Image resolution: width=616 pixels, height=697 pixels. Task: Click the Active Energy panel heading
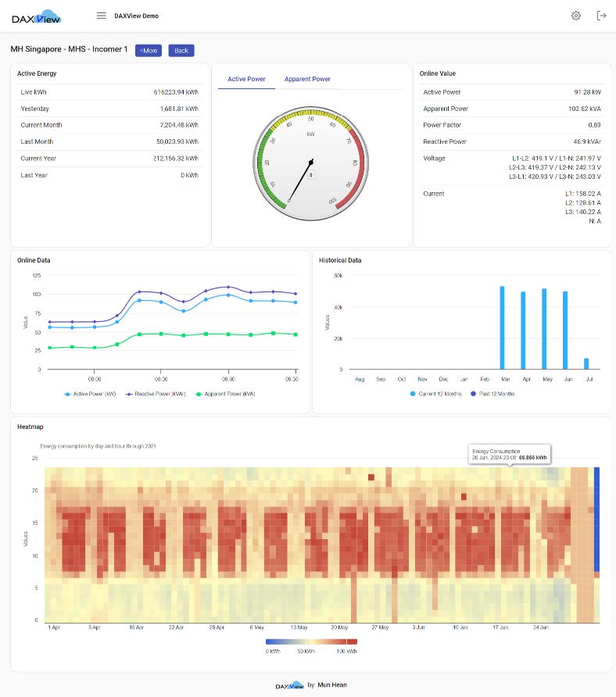pos(37,73)
